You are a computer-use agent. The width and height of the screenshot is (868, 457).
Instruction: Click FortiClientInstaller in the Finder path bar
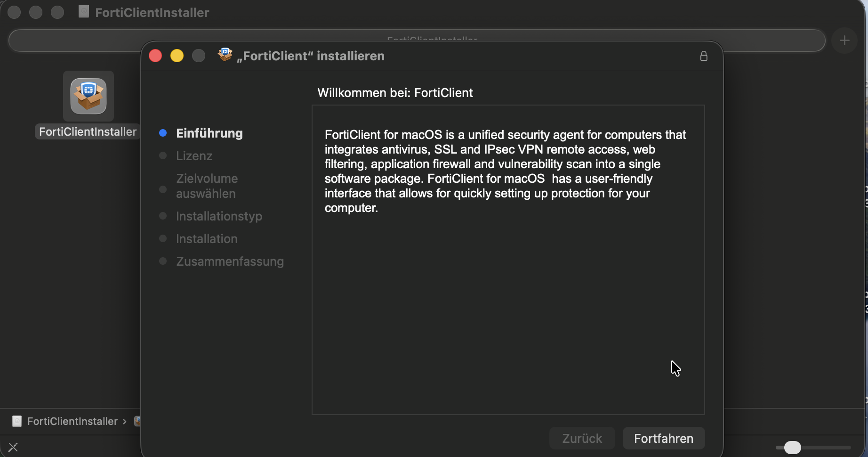pyautogui.click(x=72, y=421)
